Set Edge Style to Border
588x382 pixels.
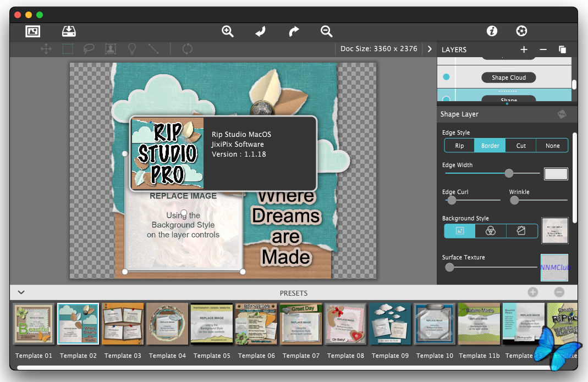click(490, 146)
